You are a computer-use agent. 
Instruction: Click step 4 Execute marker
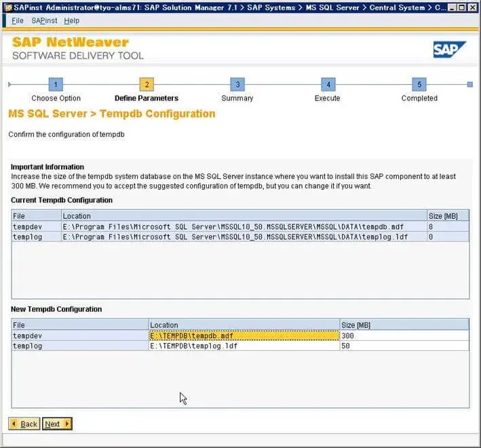tap(328, 84)
